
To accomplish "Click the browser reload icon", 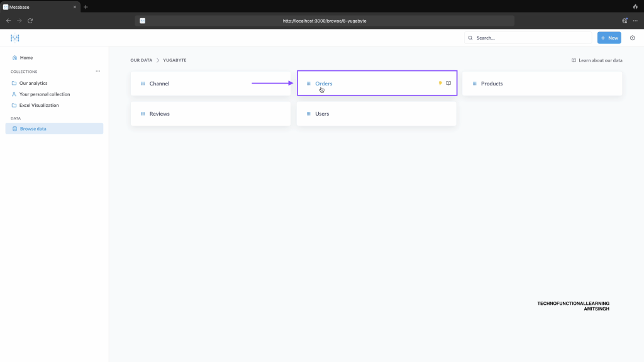I will point(30,21).
